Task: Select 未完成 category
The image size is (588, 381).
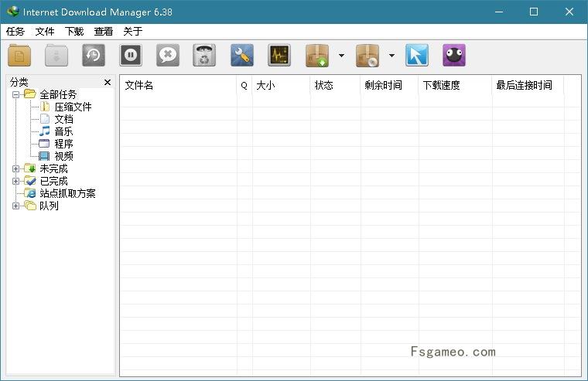Action: tap(53, 168)
